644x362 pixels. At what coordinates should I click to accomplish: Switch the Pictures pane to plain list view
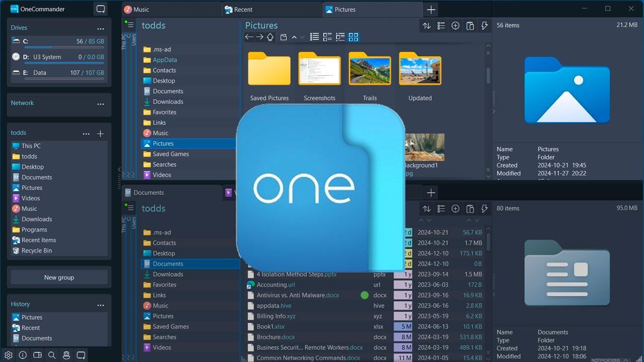point(314,37)
